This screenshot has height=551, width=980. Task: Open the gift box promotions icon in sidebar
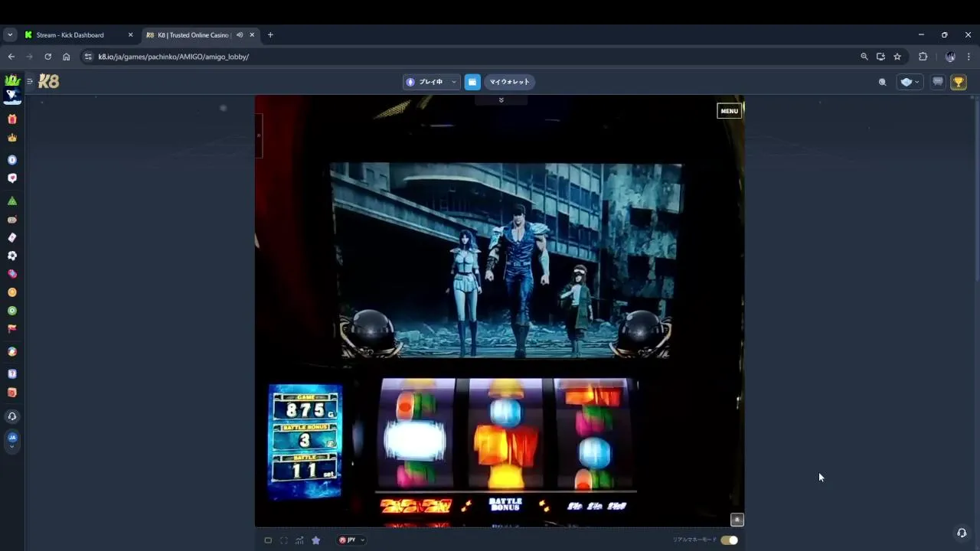tap(11, 119)
